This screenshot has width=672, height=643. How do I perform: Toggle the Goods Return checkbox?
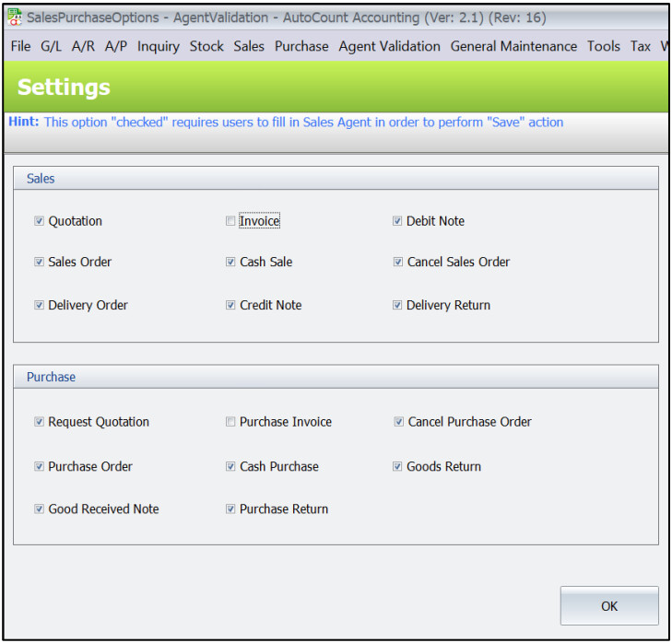[x=397, y=466]
